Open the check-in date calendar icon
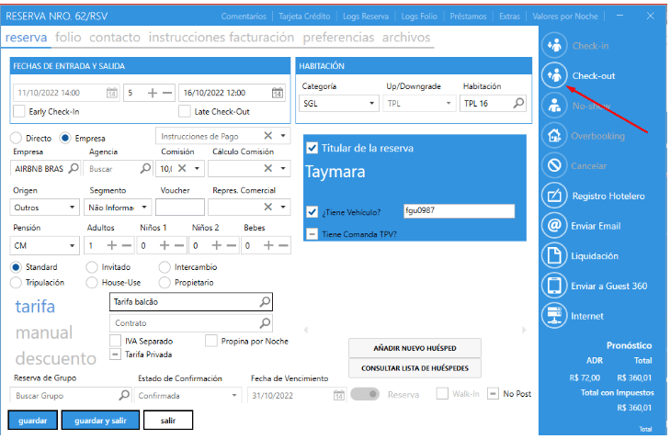Viewport: 670px width, 439px height. pyautogui.click(x=111, y=93)
